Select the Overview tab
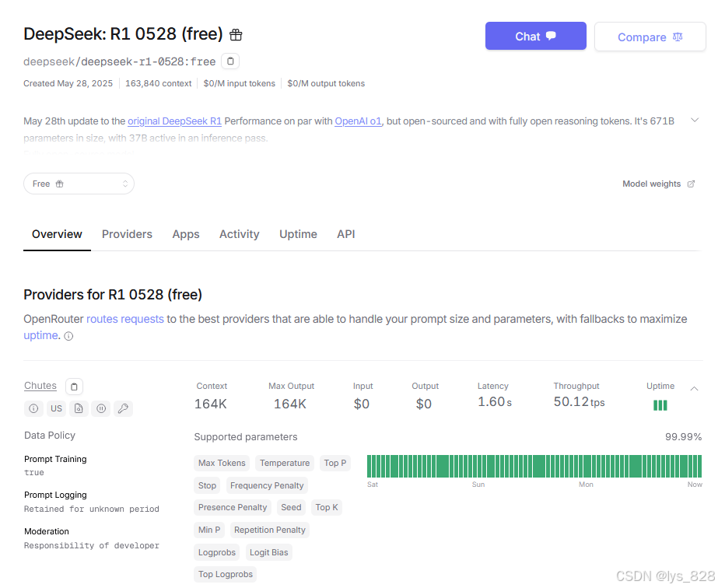This screenshot has height=588, width=718. (x=57, y=234)
